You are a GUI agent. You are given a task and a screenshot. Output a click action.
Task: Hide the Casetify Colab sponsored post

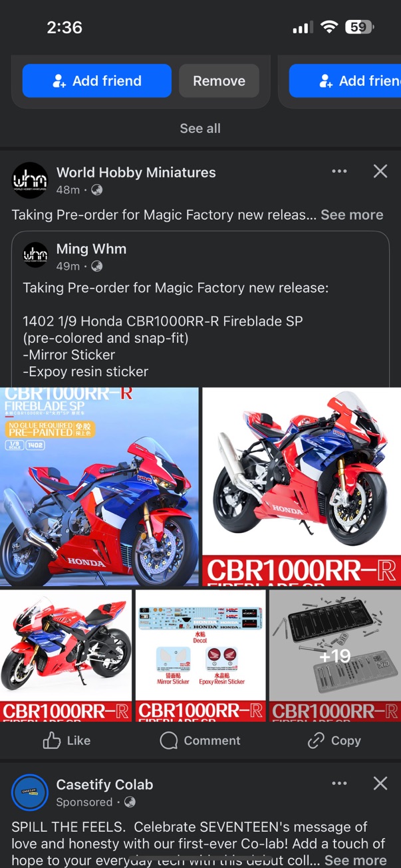(380, 784)
